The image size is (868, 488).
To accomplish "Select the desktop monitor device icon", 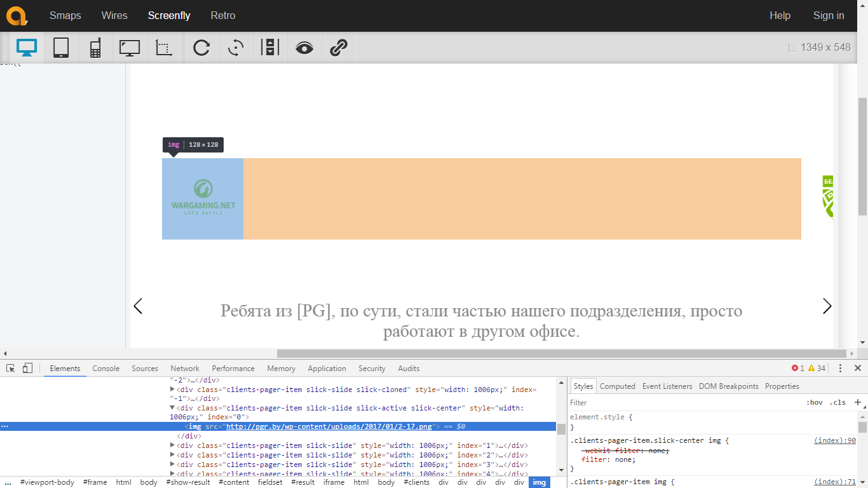I will (27, 48).
